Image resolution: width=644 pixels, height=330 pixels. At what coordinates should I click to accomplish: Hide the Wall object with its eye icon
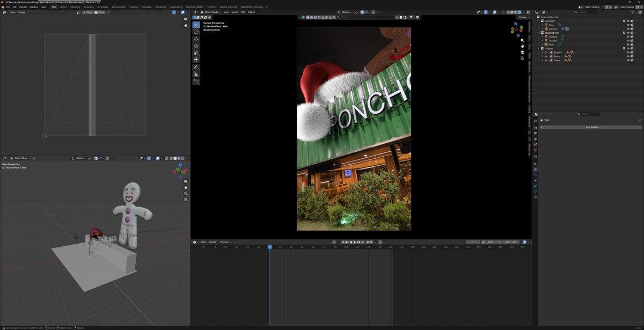[628, 45]
